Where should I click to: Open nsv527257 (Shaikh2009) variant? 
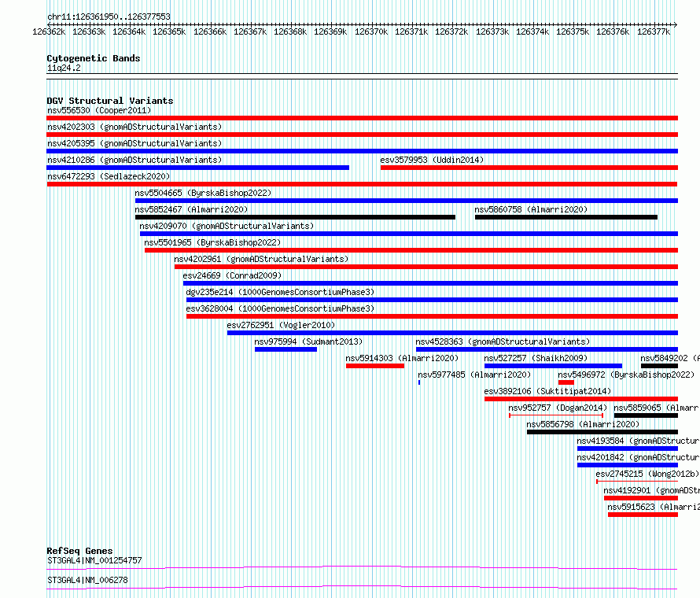(x=536, y=358)
